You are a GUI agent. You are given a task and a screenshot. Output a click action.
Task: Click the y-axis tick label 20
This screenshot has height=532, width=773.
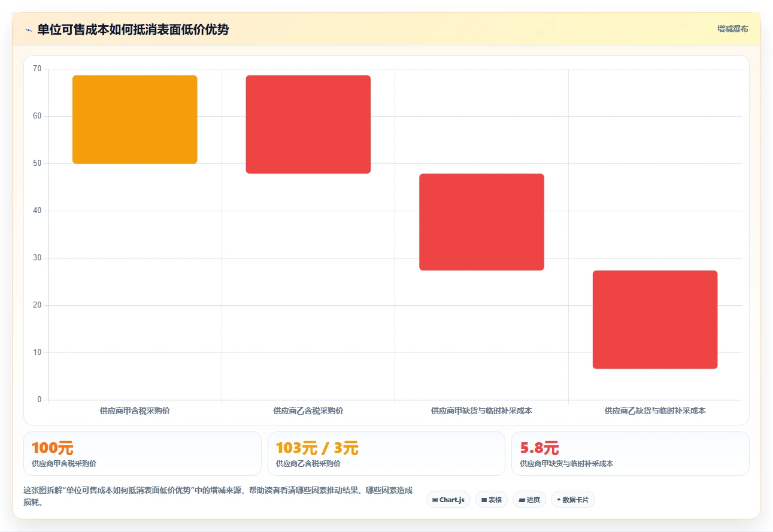[x=37, y=305]
